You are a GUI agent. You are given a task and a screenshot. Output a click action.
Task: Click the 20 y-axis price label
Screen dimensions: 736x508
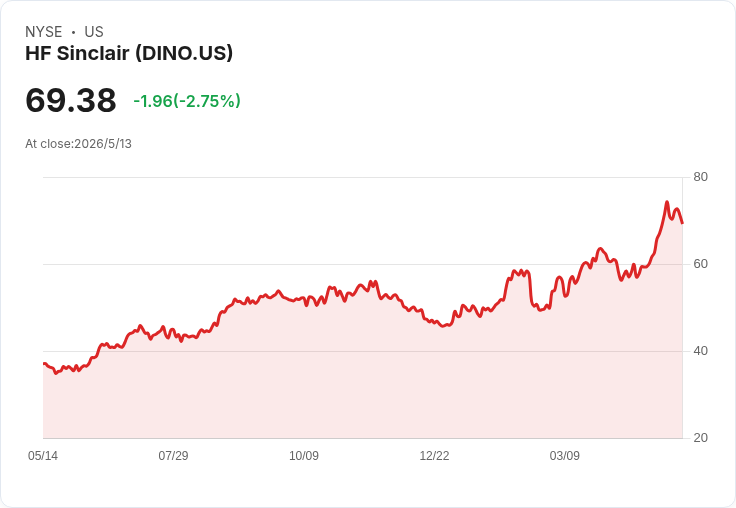pyautogui.click(x=700, y=438)
